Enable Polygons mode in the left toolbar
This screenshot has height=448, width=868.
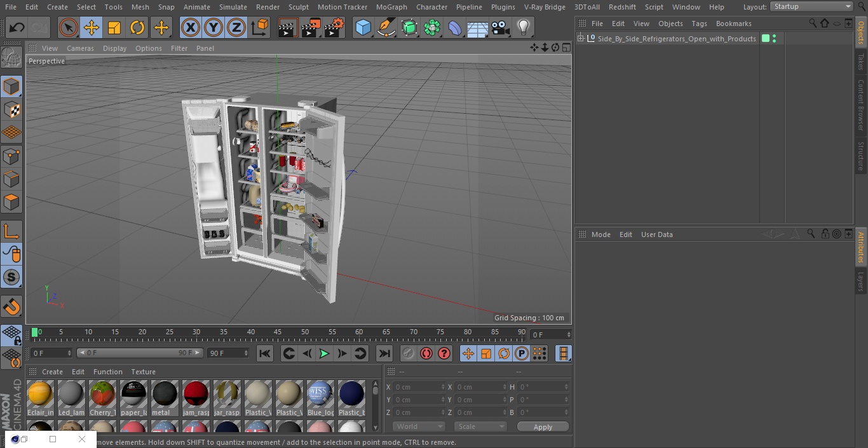11,203
